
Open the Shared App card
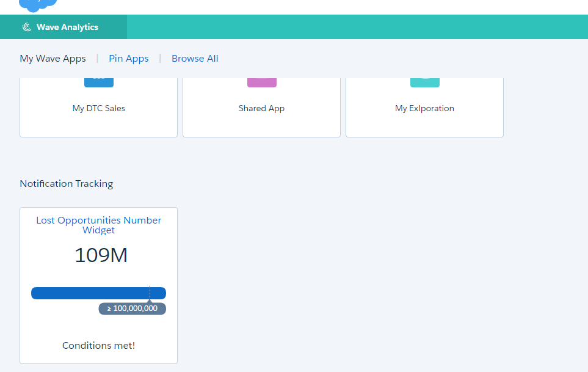pos(262,108)
